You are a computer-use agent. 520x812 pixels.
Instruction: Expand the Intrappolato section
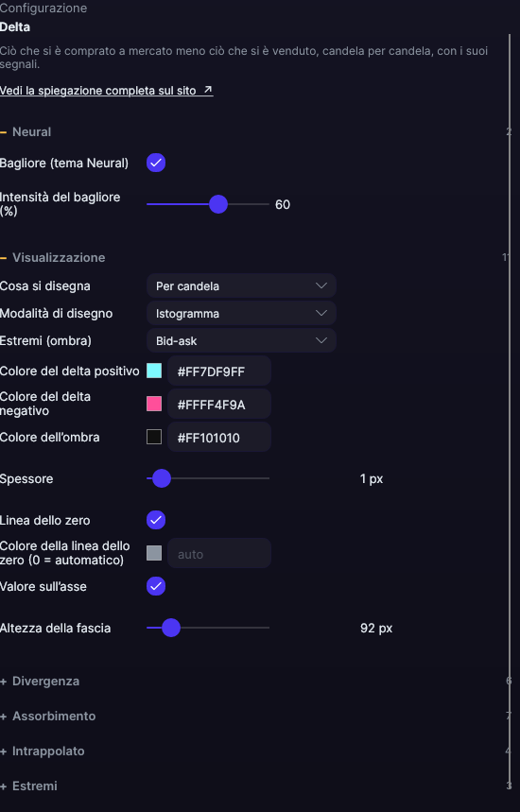[x=43, y=751]
